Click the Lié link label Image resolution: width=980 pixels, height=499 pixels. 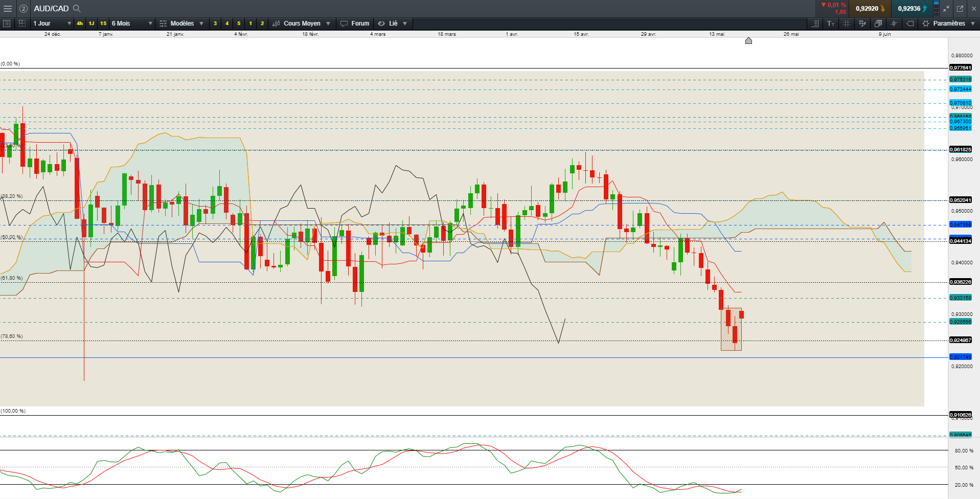click(393, 24)
